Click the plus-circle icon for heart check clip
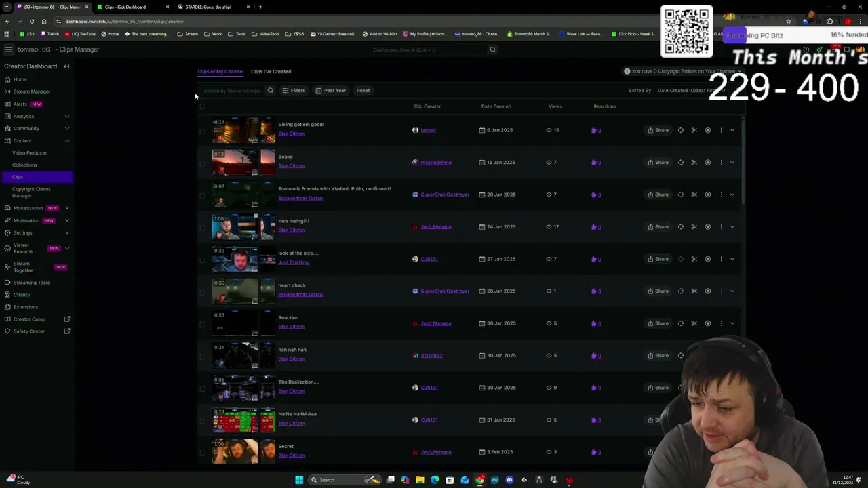The image size is (868, 488). 707,291
